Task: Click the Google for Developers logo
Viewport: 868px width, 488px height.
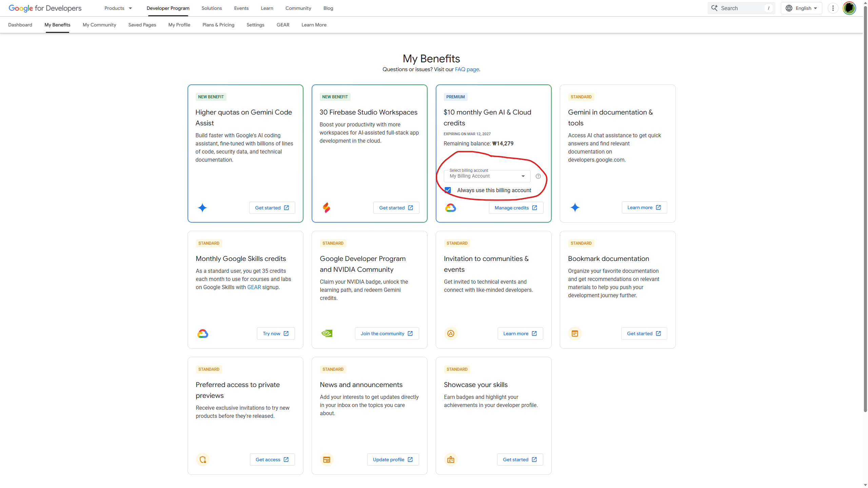Action: [45, 8]
